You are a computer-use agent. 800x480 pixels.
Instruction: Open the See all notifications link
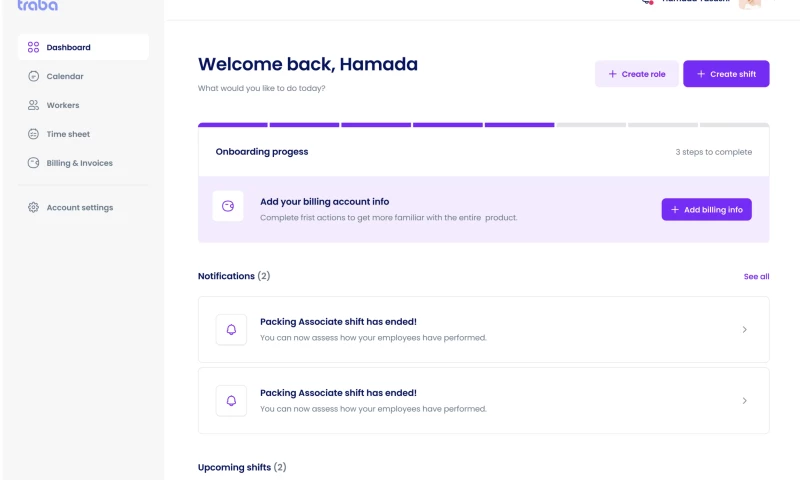point(756,276)
